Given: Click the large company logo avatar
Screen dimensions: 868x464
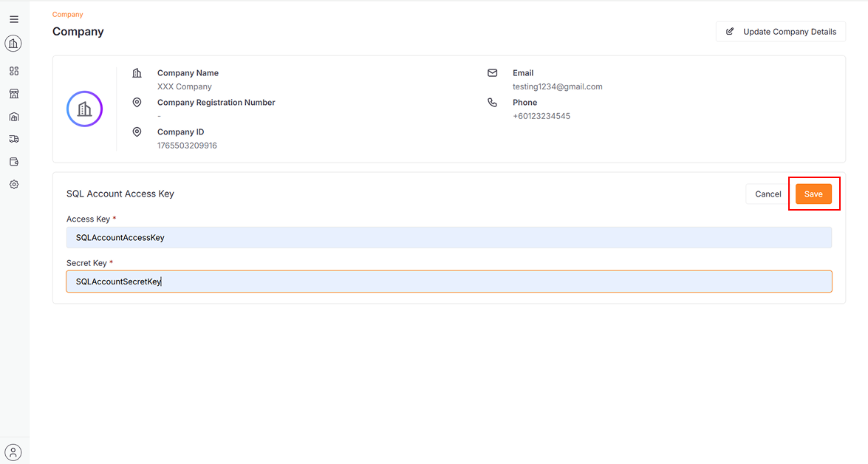Looking at the screenshot, I should [85, 109].
